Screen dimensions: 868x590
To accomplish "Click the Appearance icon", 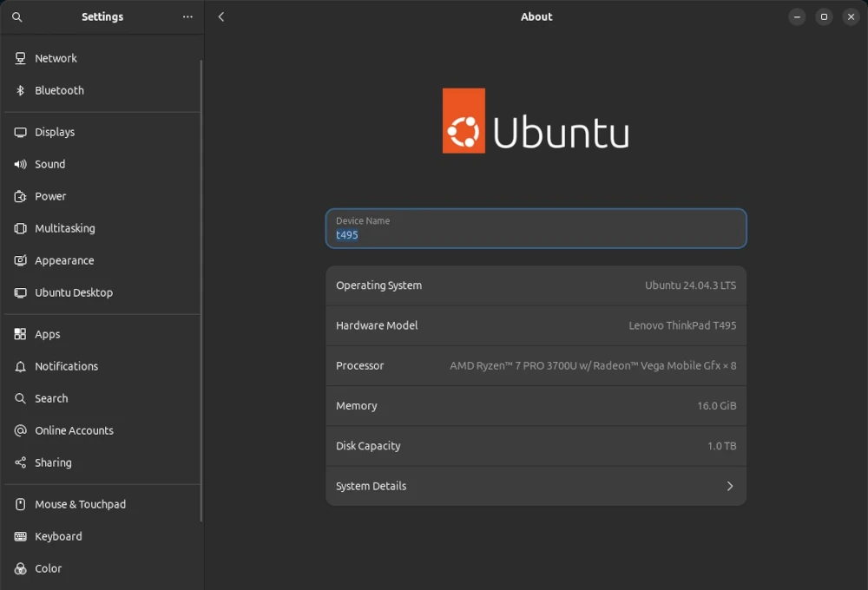I will click(x=21, y=260).
